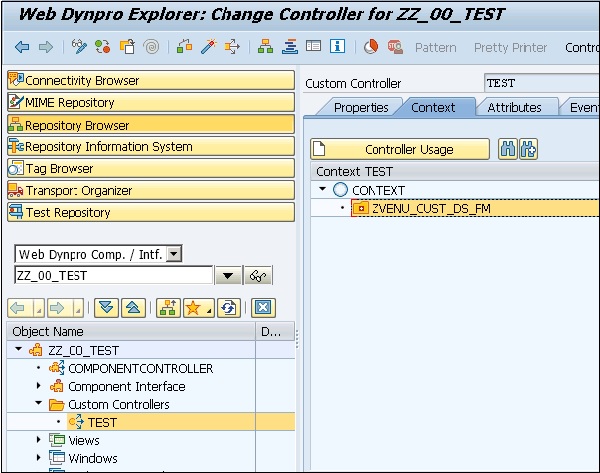Select the ZVENU_CUST_DS_FM context node

[x=430, y=208]
